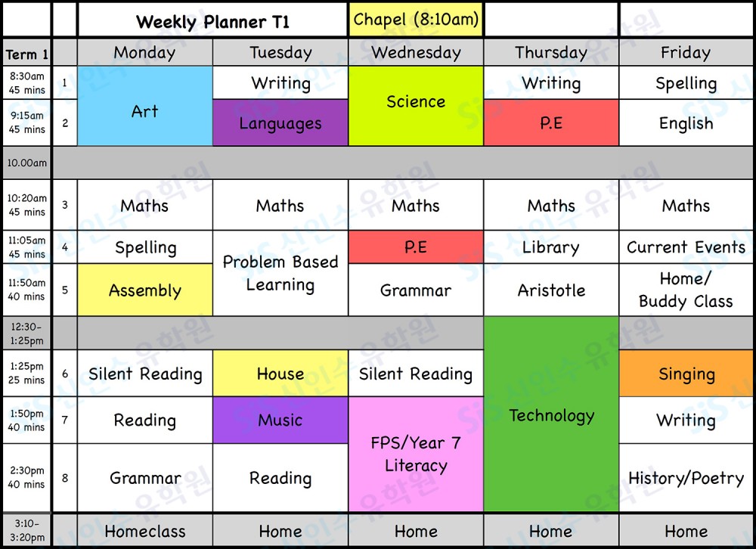
Task: Click Wednesday's P.E cell in period 4
Action: point(416,247)
